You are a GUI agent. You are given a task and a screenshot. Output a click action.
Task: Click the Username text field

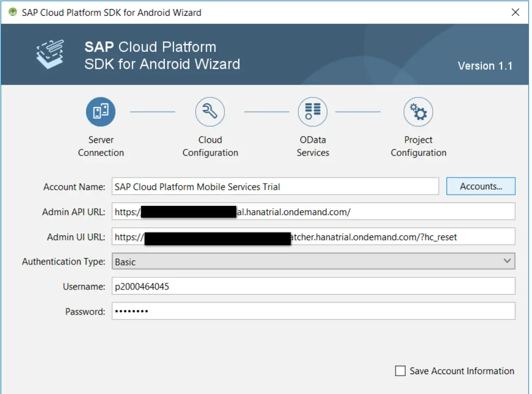click(x=313, y=286)
